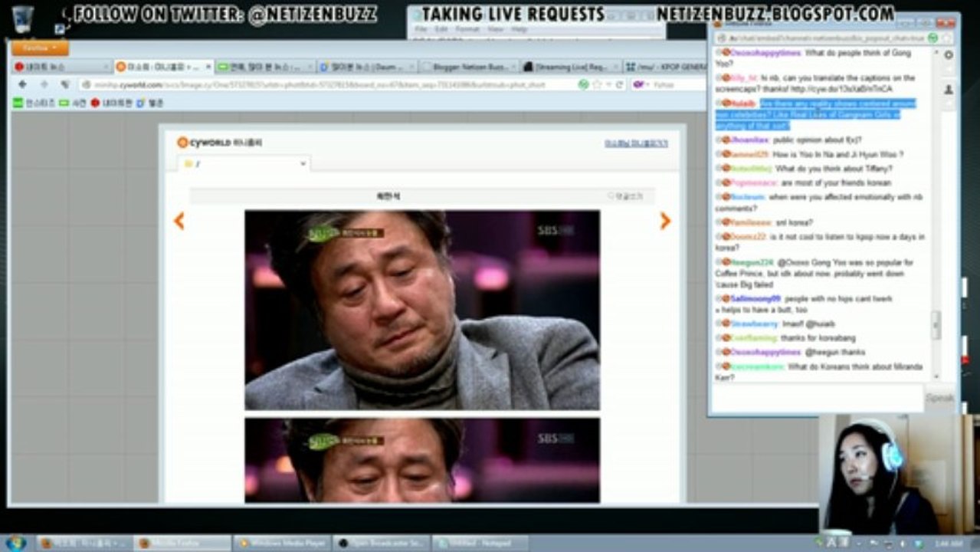Click the minihompy link at top right
This screenshot has height=552, width=980.
click(x=636, y=143)
